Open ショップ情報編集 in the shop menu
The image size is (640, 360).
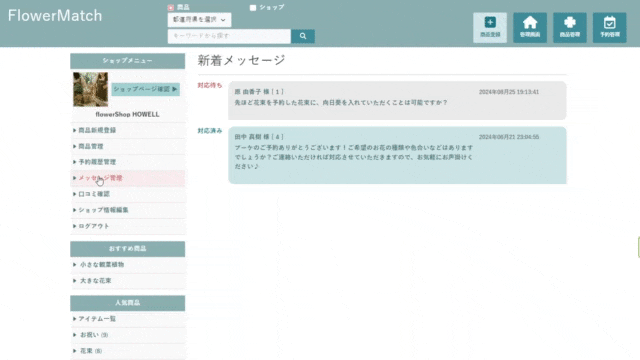tap(128, 210)
